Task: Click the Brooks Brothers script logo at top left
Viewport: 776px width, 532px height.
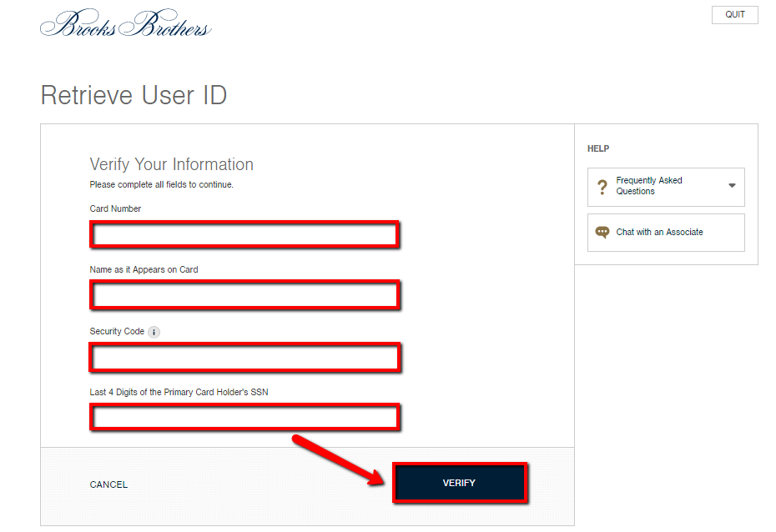Action: [125, 23]
